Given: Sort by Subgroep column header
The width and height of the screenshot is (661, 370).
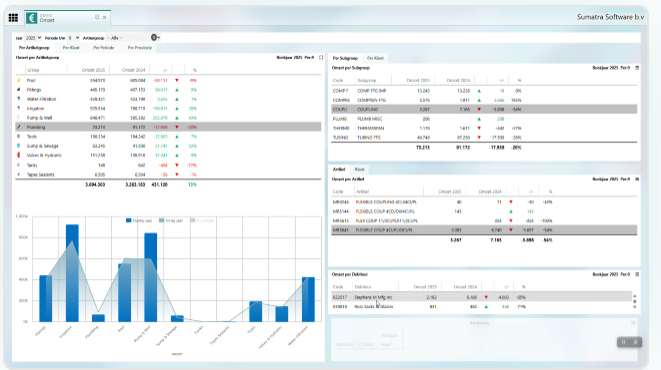Looking at the screenshot, I should (366, 80).
